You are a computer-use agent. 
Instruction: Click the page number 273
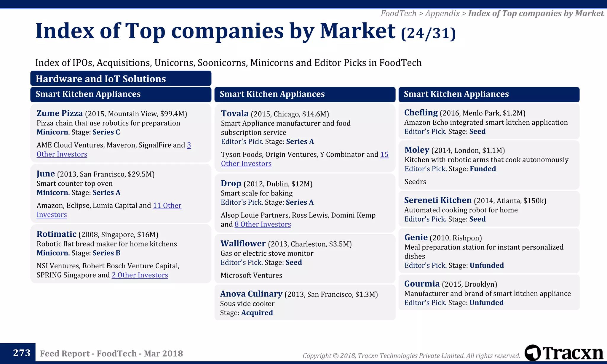[x=22, y=353]
